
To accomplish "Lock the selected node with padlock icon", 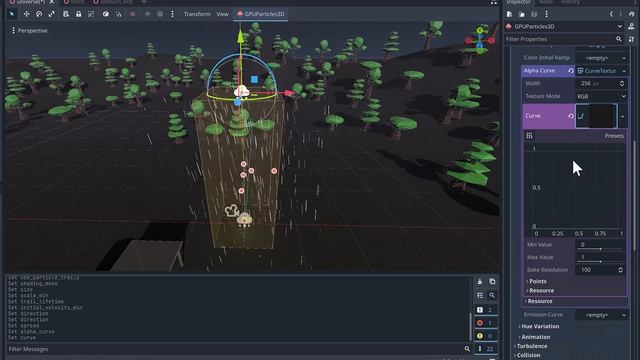I will pos(78,14).
